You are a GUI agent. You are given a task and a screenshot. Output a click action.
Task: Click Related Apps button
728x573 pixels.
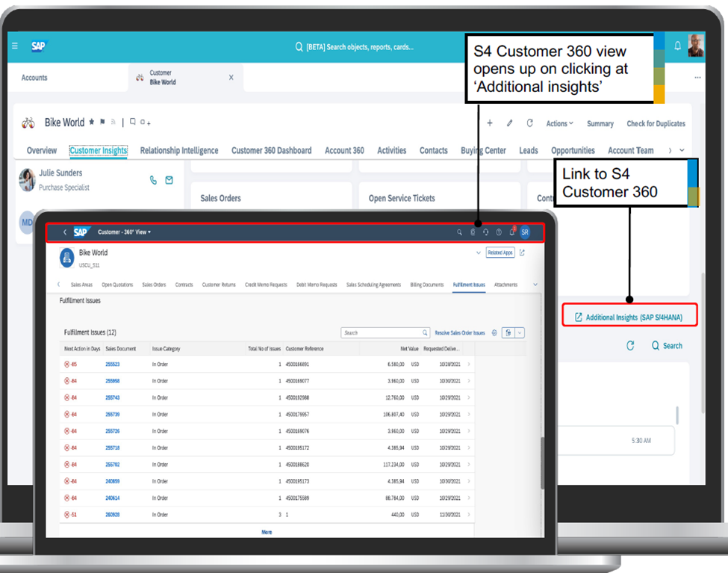click(500, 253)
